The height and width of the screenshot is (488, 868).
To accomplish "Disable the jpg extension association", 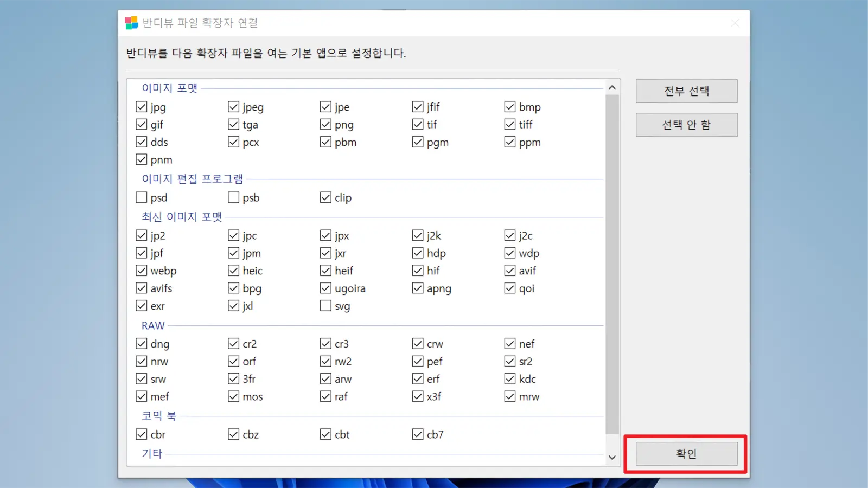I will click(x=141, y=106).
